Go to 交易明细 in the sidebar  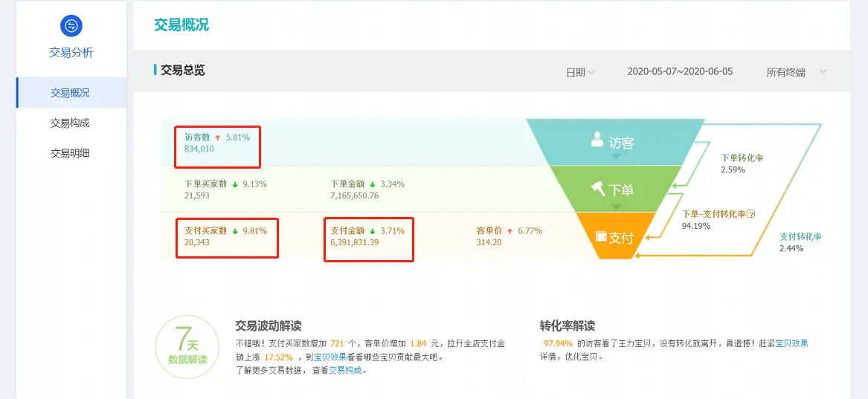click(x=70, y=154)
